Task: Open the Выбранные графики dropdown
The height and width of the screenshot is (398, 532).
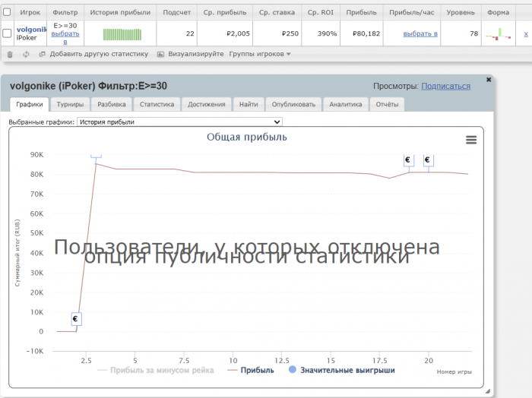Action: click(x=179, y=122)
